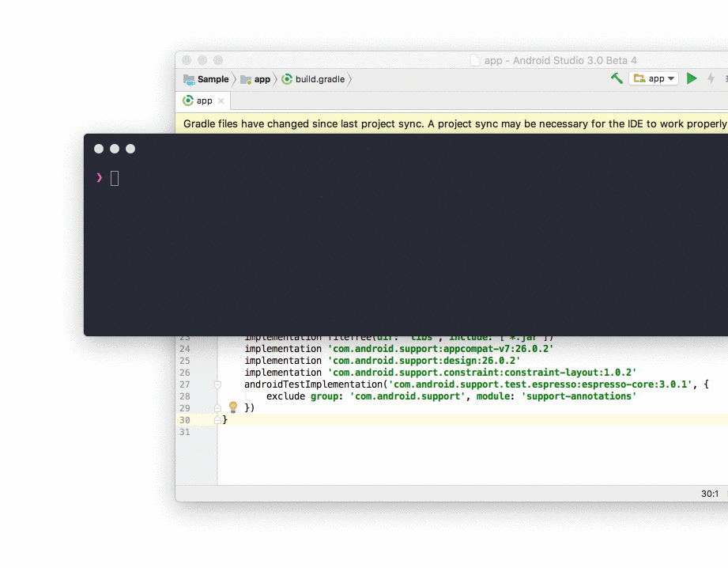The width and height of the screenshot is (728, 568).
Task: Click line number 31 in the gutter
Action: (x=185, y=432)
